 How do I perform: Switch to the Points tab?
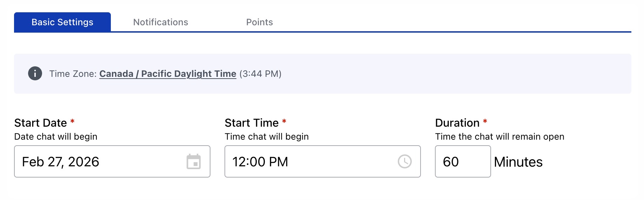tap(259, 22)
